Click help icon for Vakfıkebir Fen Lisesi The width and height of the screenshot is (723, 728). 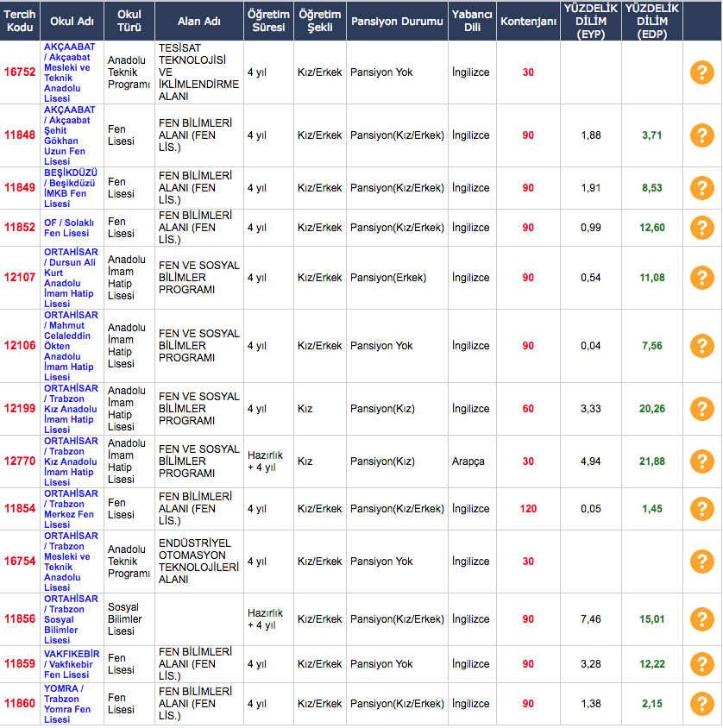701,664
